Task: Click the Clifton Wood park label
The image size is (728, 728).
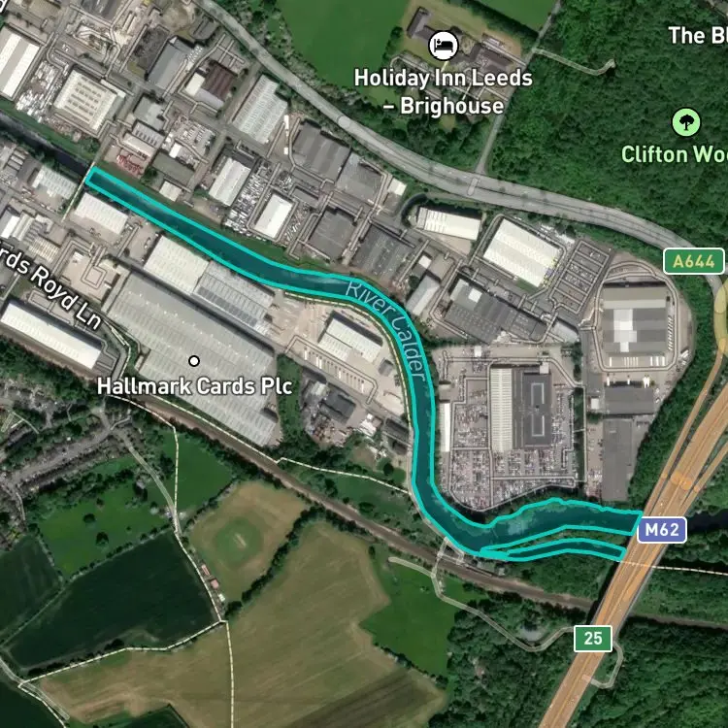Action: [x=675, y=154]
